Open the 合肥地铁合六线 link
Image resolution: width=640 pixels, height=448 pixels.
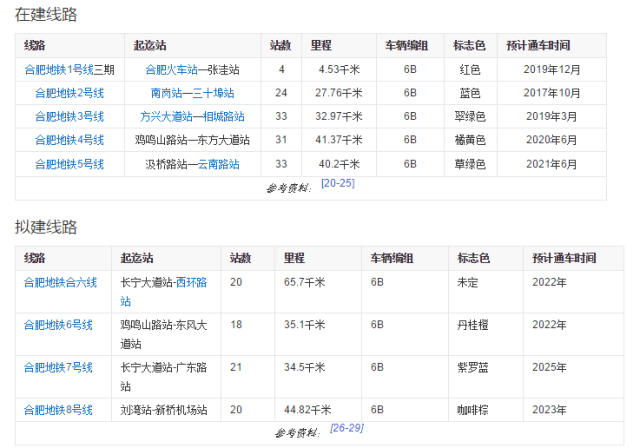60,282
